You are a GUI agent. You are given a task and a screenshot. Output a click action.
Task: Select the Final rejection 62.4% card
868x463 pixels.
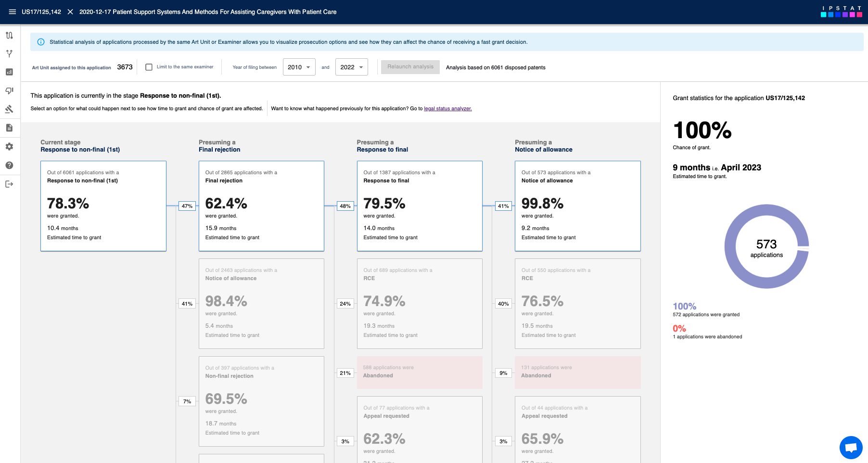tap(261, 206)
